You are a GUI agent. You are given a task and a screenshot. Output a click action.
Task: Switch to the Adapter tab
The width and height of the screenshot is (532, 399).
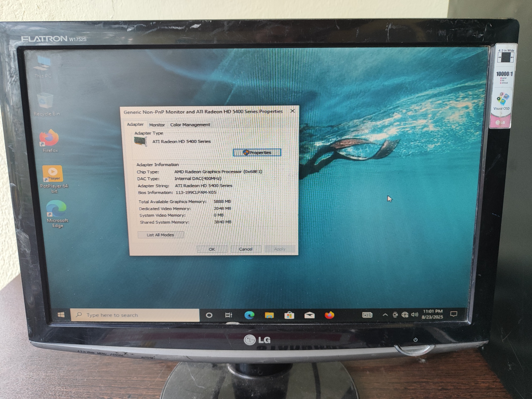(135, 124)
